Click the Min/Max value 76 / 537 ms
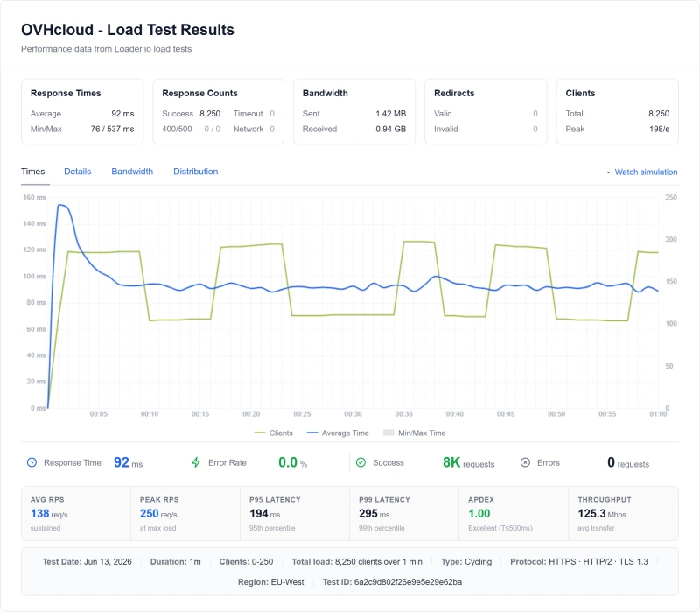Screen dimensions: 700x612 (113, 129)
